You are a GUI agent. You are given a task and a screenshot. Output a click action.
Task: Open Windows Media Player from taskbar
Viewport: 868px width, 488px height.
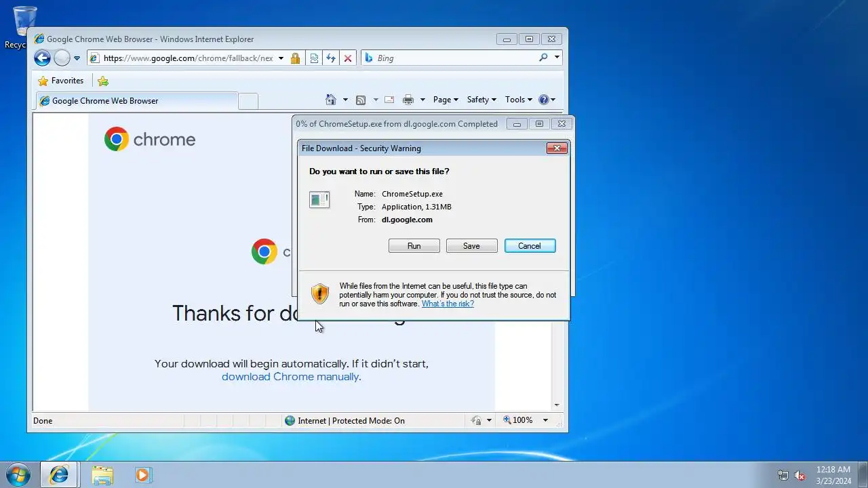(x=142, y=475)
